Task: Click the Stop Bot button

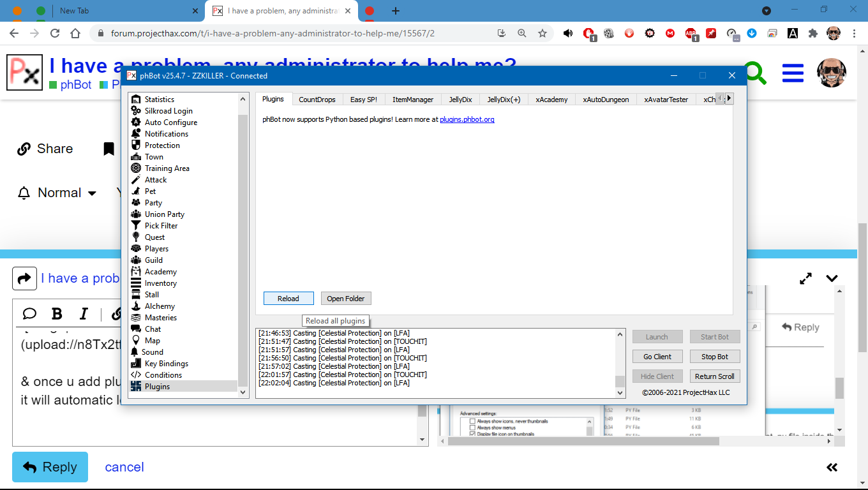Action: click(x=714, y=357)
